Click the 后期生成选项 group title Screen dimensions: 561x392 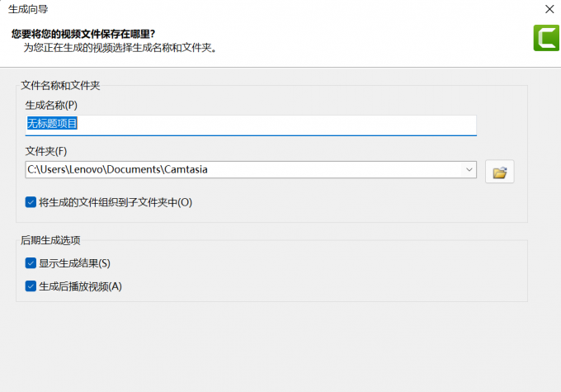(x=50, y=240)
